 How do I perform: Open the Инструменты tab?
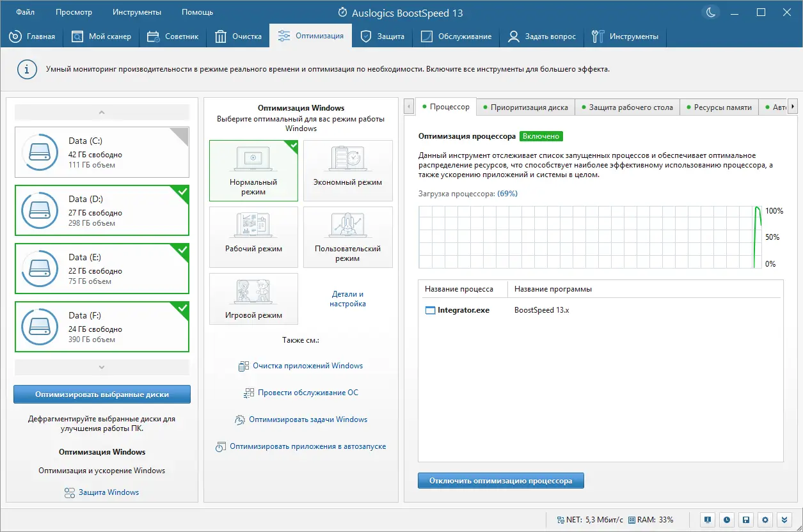(625, 36)
